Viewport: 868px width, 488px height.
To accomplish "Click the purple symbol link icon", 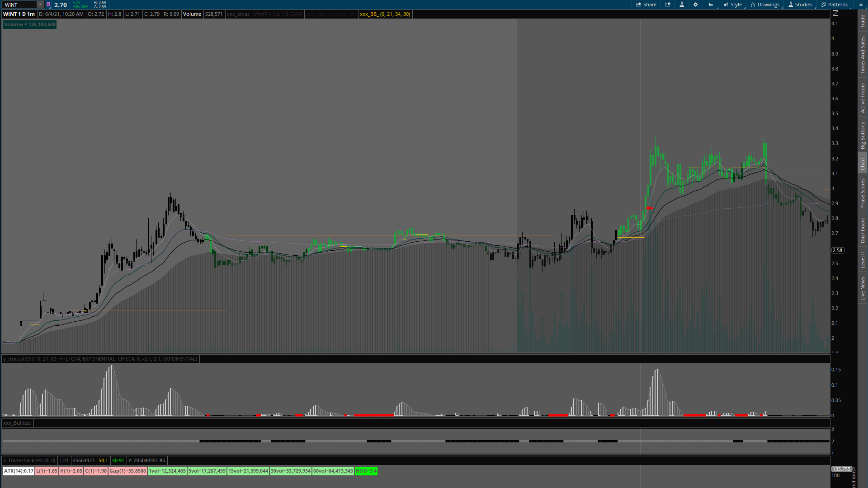I will pos(48,5).
